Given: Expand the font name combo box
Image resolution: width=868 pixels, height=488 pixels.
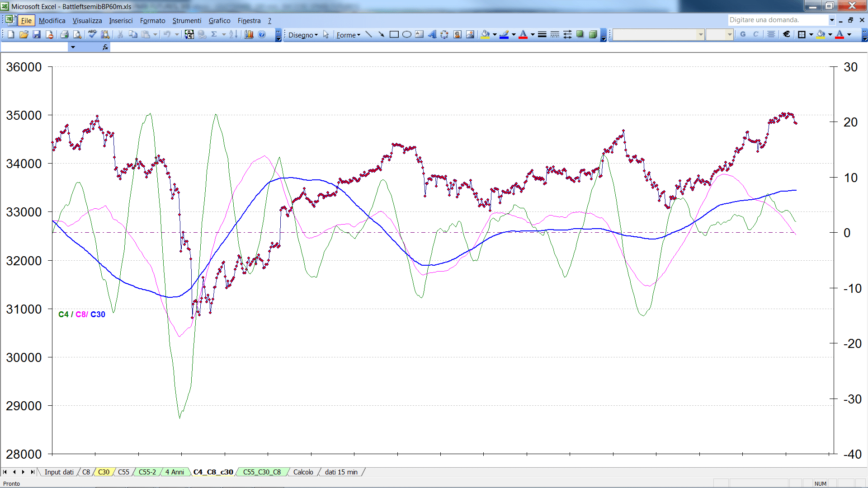Looking at the screenshot, I should (x=701, y=34).
